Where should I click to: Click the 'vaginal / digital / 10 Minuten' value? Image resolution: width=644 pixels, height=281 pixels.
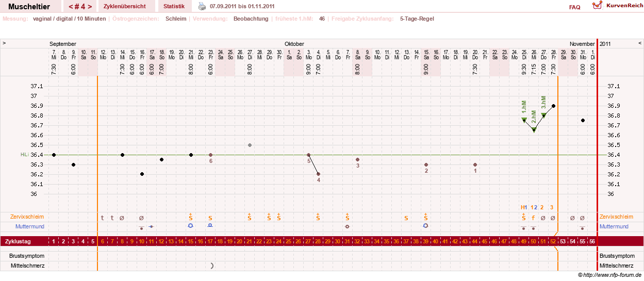(x=69, y=19)
